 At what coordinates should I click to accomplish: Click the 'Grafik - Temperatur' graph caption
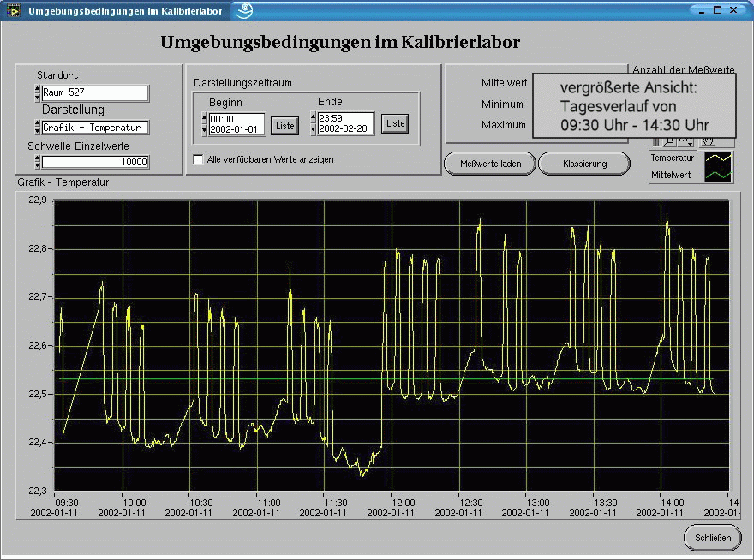point(63,182)
